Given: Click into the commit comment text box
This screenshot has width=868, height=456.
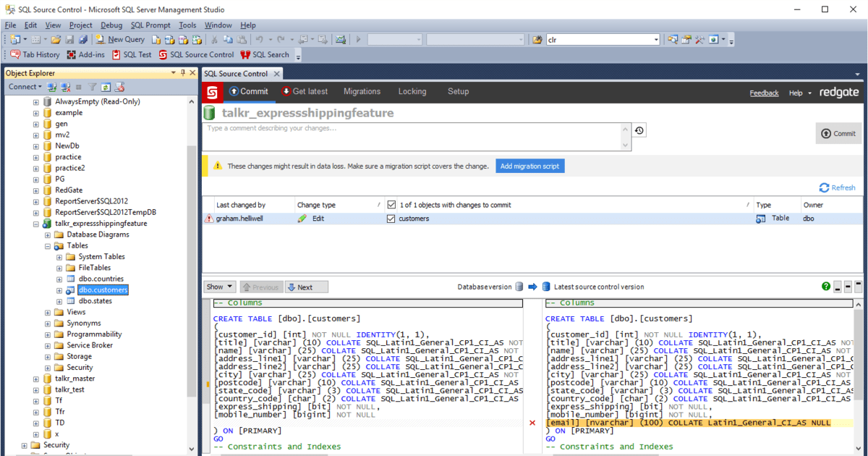Looking at the screenshot, I should (x=412, y=135).
